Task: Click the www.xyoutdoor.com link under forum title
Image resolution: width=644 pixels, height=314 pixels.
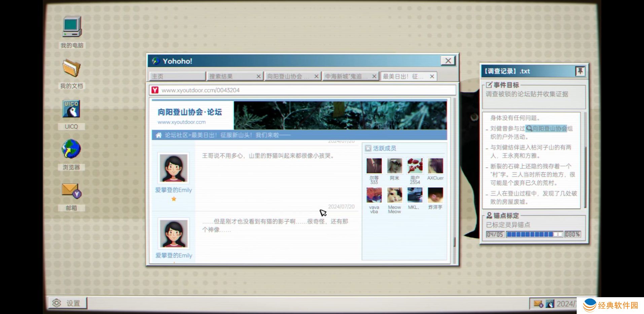Action: point(182,122)
